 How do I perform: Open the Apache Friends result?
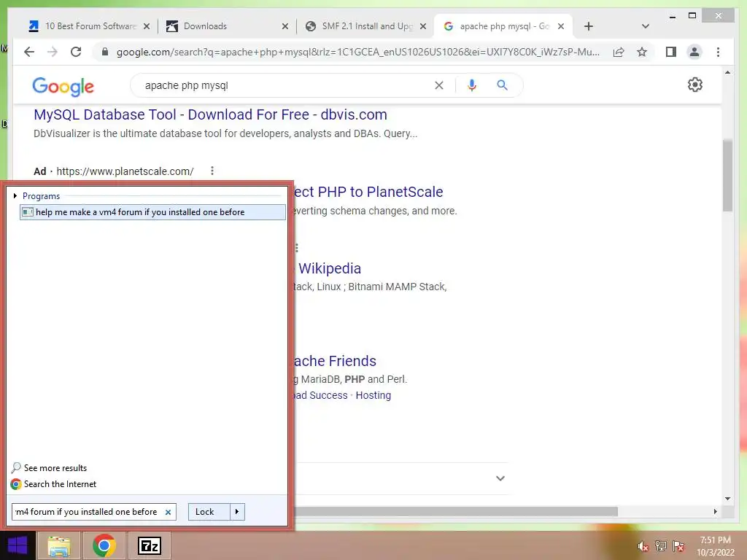coord(334,361)
